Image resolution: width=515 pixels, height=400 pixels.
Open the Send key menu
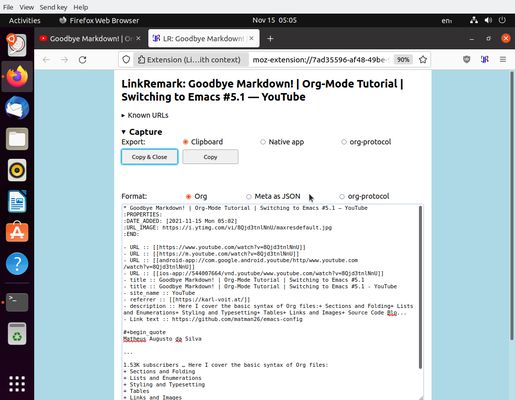point(53,7)
